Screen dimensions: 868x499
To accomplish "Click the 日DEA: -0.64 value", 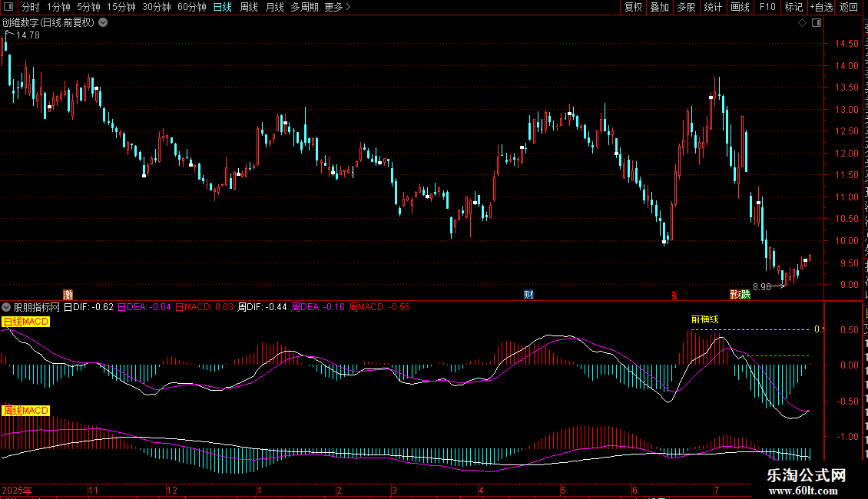I will click(x=144, y=307).
